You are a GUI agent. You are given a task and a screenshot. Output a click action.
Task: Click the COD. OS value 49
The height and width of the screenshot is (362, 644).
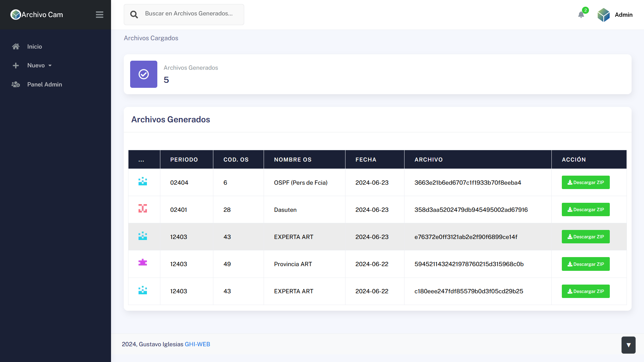click(x=227, y=264)
